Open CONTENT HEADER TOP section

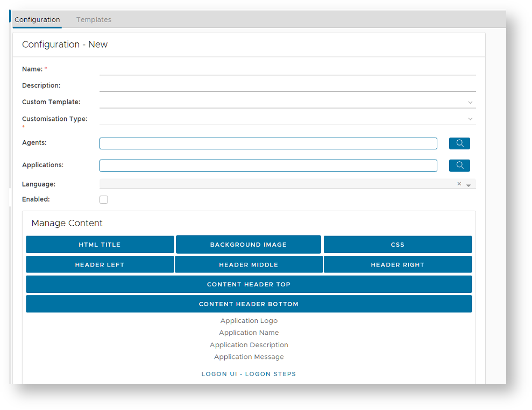249,284
